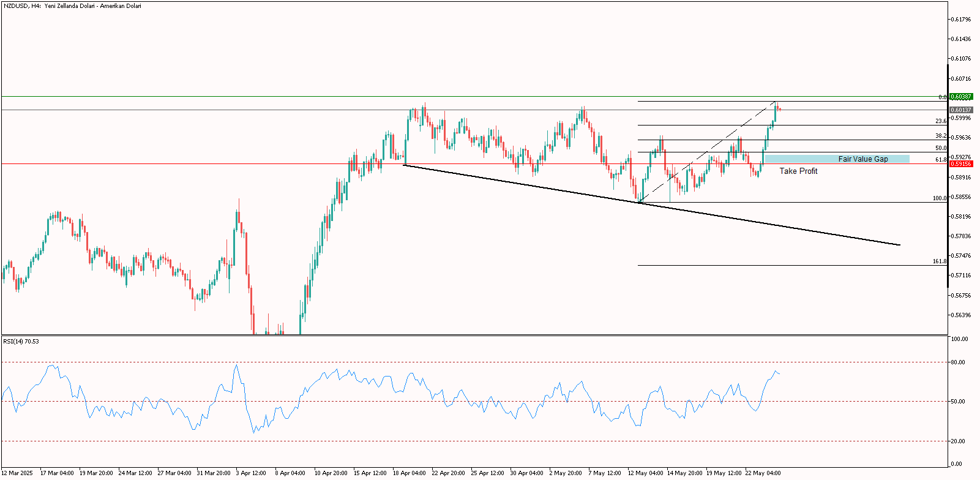Viewport: 980px width, 480px height.
Task: Click the RSI 50.00 scale value
Action: 959,402
